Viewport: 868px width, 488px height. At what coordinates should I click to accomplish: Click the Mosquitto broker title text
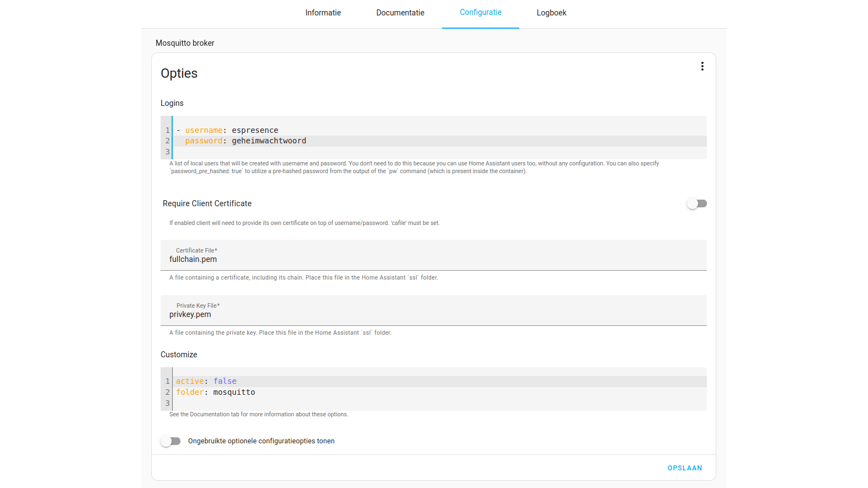tap(185, 43)
